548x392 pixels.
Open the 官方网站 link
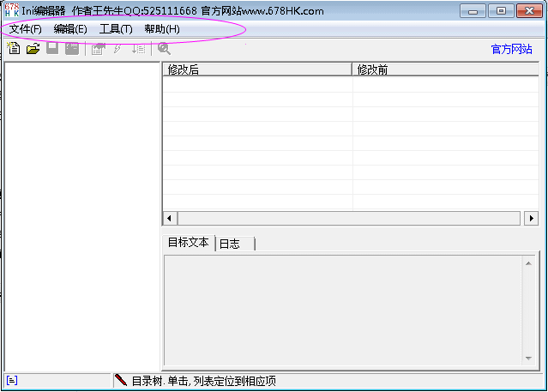point(511,49)
